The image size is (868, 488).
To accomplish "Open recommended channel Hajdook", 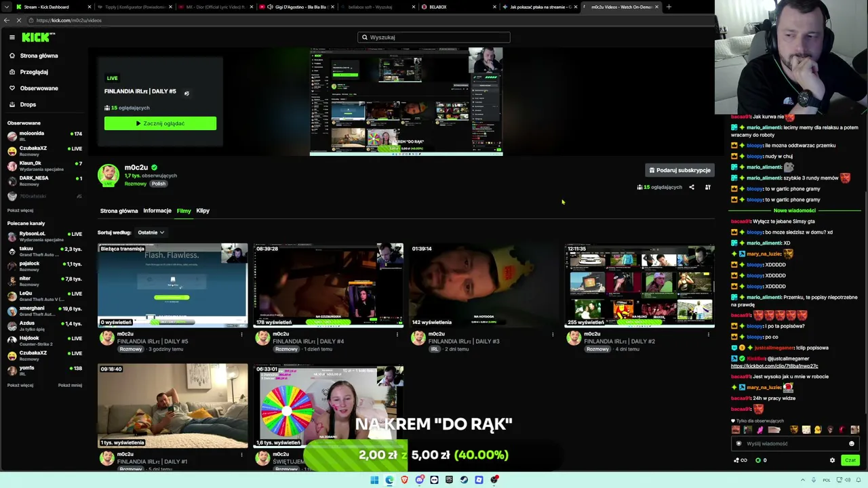I will (44, 340).
